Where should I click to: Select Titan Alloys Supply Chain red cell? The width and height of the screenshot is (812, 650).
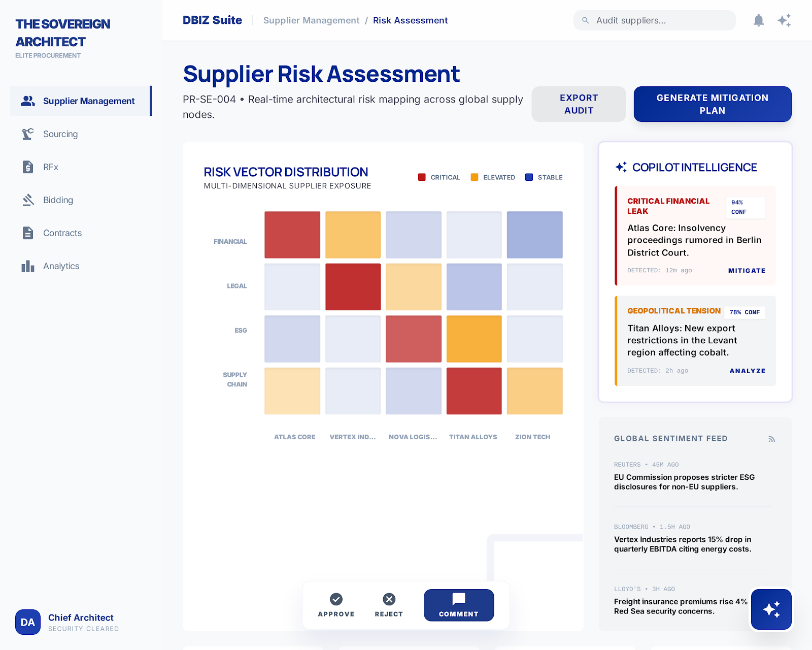(x=474, y=391)
